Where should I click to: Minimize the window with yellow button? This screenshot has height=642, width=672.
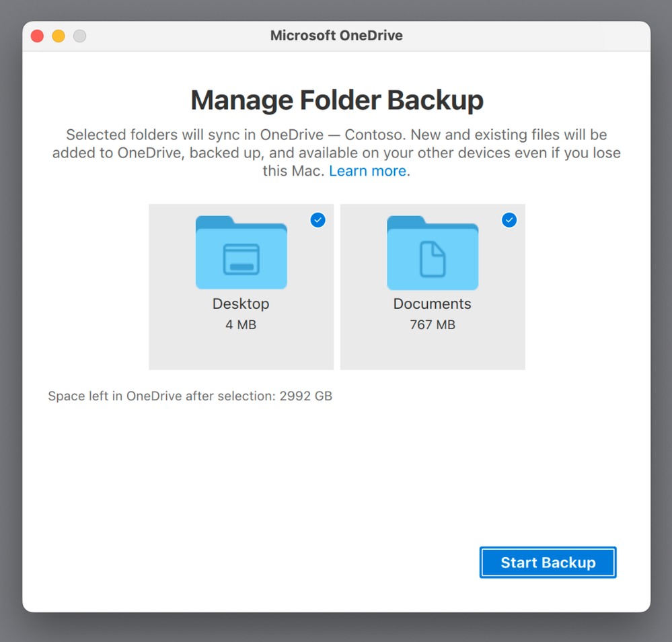59,36
